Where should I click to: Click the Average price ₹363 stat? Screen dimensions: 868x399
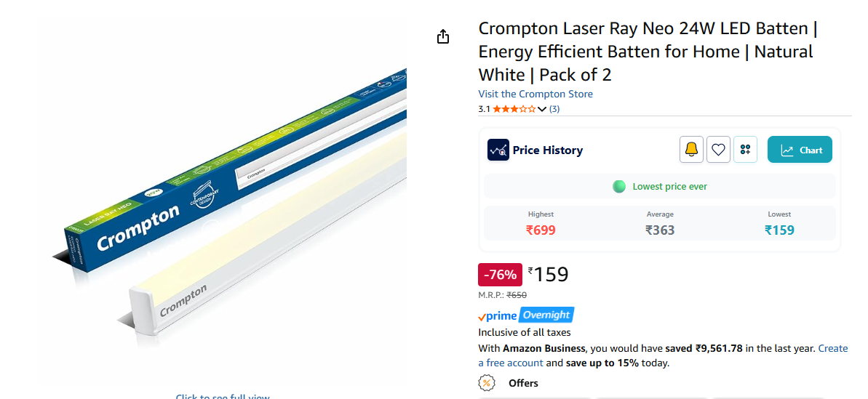pyautogui.click(x=660, y=230)
